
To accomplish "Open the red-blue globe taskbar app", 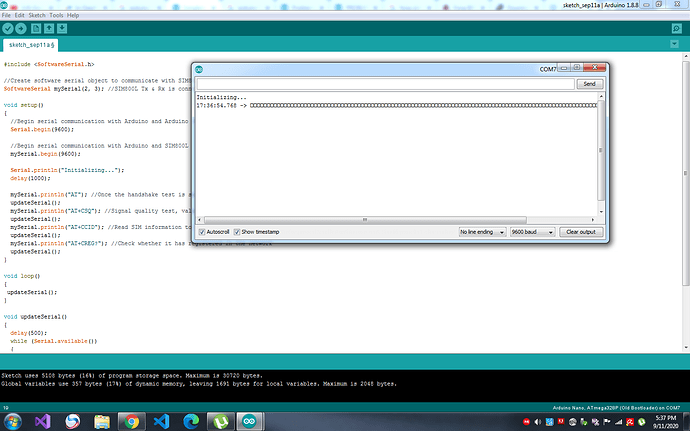I will [x=73, y=421].
